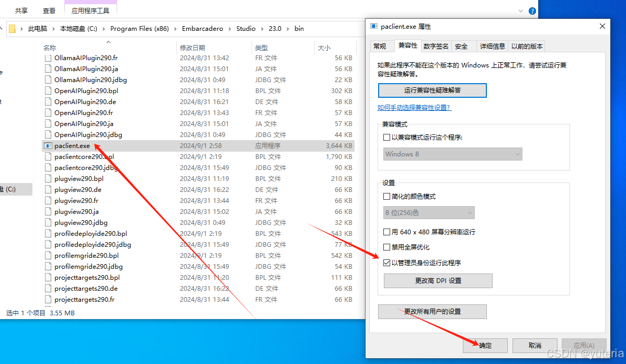Click the properties dialog title bar icon
Viewport: 626px width, 364px height.
[374, 26]
